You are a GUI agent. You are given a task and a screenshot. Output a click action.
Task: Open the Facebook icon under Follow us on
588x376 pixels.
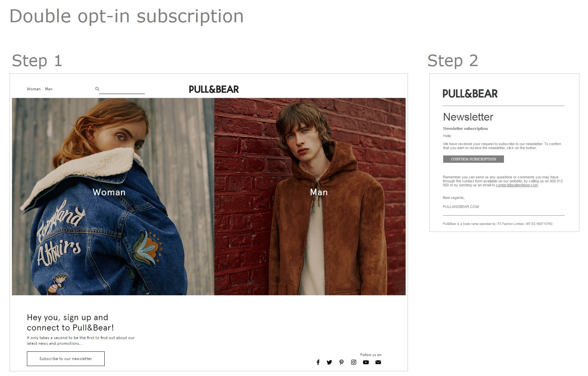coord(318,362)
